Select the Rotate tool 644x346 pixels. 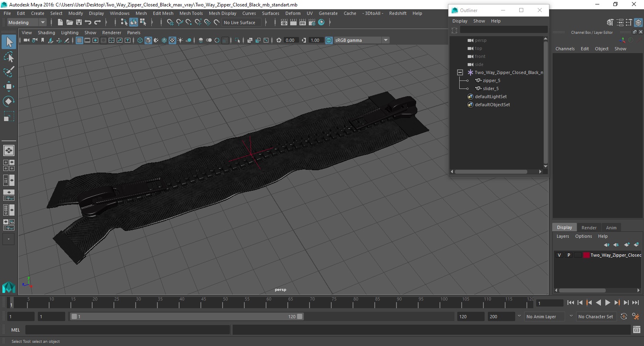(x=8, y=101)
